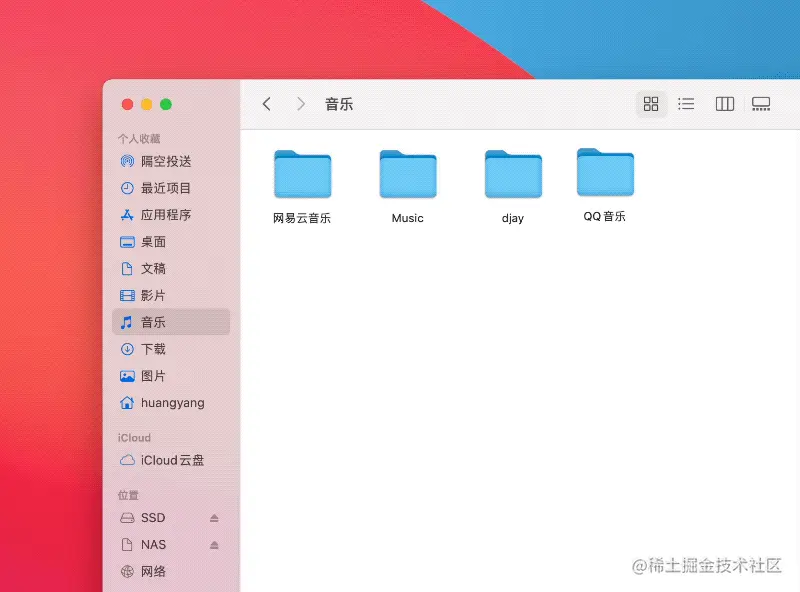Click the globe icon beside 网络
Viewport: 800px width, 592px height.
127,572
